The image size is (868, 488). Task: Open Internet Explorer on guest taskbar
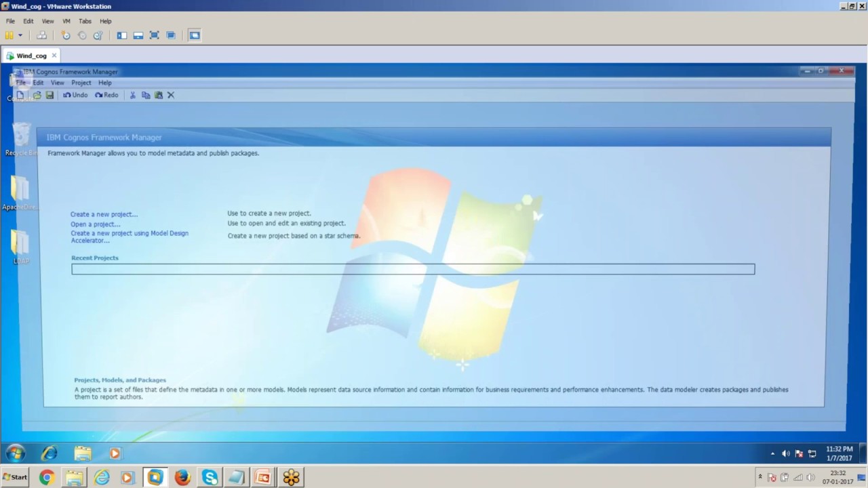point(50,453)
